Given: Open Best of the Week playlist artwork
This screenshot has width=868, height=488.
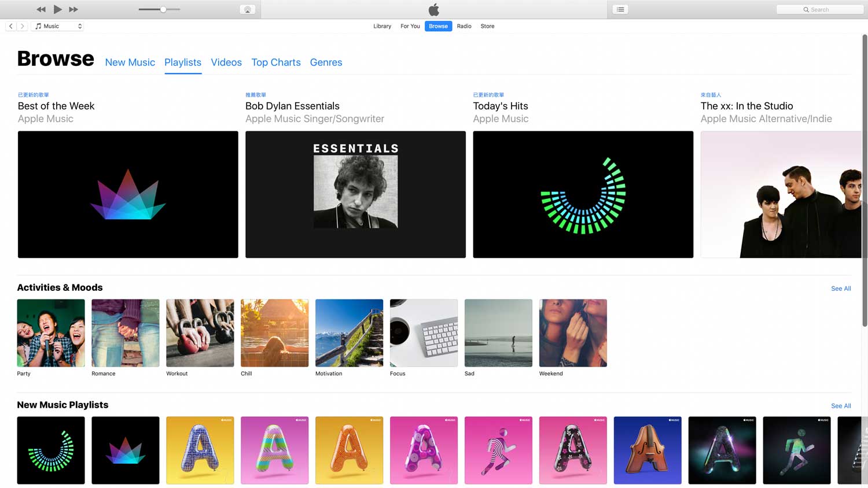Looking at the screenshot, I should click(x=128, y=194).
